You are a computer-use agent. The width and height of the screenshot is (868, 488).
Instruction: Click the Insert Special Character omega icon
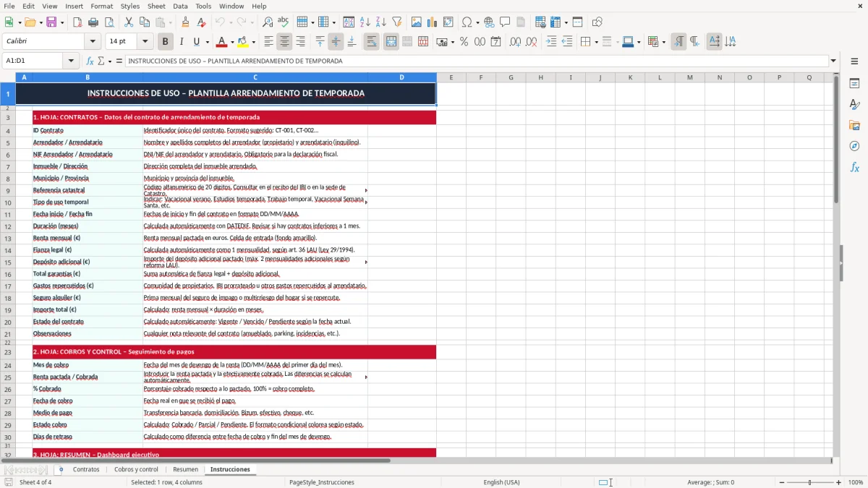pyautogui.click(x=467, y=22)
